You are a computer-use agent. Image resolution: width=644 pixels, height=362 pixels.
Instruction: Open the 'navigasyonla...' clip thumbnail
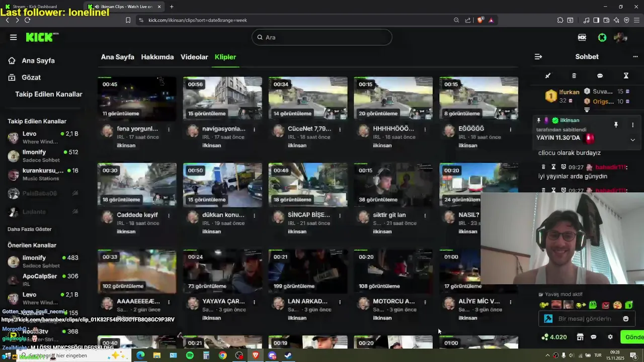222,99
